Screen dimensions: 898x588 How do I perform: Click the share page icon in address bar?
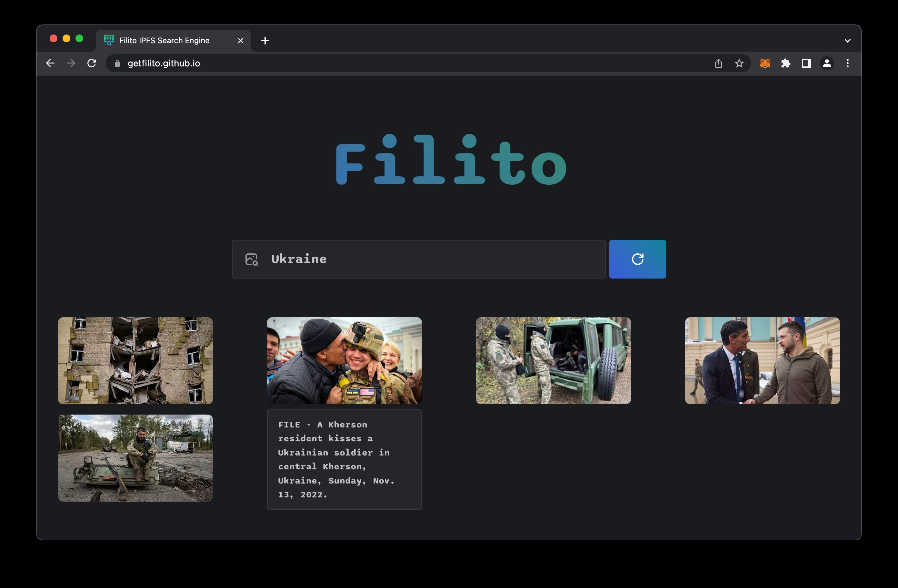coord(718,64)
